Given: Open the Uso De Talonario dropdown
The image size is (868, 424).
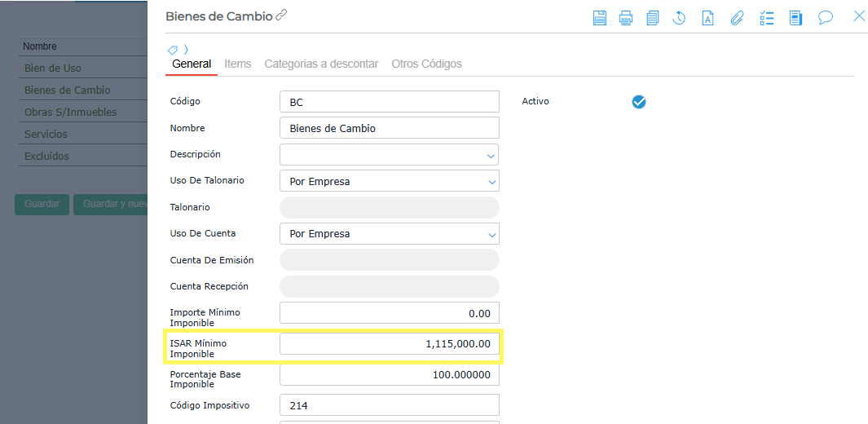Looking at the screenshot, I should point(491,182).
